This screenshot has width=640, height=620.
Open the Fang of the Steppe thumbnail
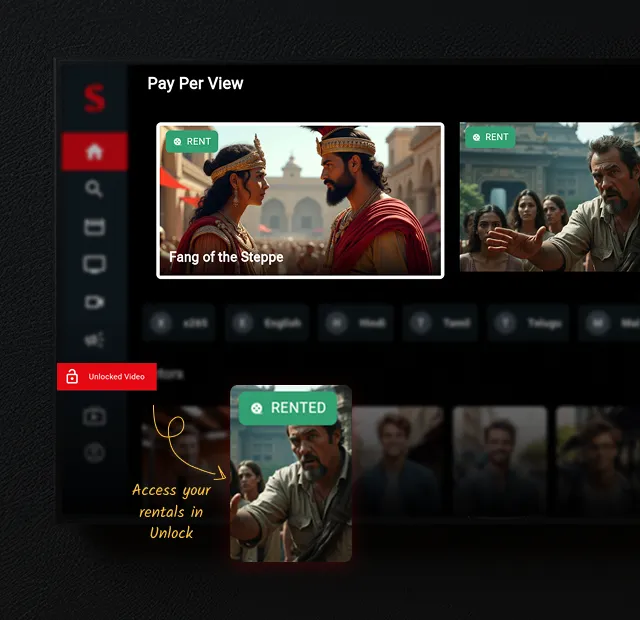(x=300, y=200)
